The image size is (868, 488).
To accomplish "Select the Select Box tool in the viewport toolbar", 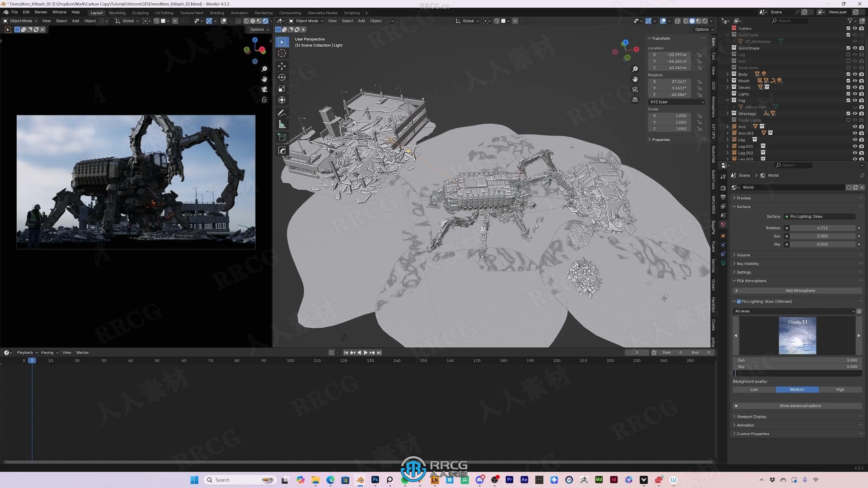I will (x=282, y=42).
